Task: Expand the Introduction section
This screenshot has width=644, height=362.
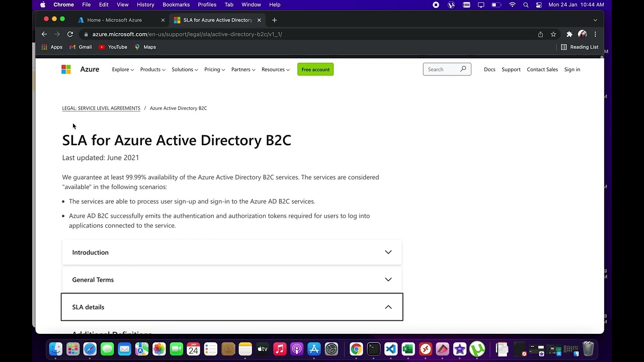Action: pos(232,252)
